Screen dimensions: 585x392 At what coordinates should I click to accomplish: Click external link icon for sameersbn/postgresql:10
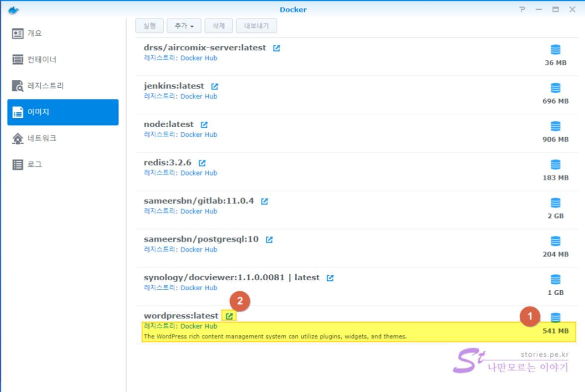point(269,240)
